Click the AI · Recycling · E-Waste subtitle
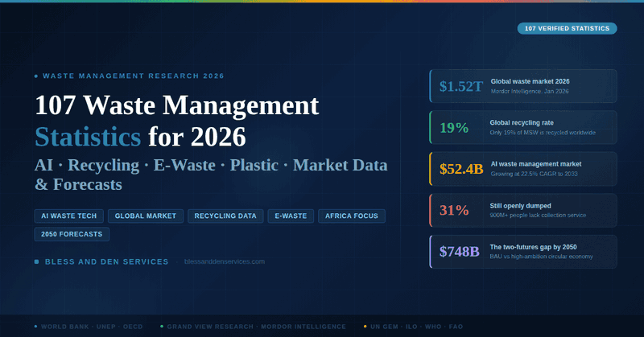Screen dimensions: 644x337 [x=211, y=175]
